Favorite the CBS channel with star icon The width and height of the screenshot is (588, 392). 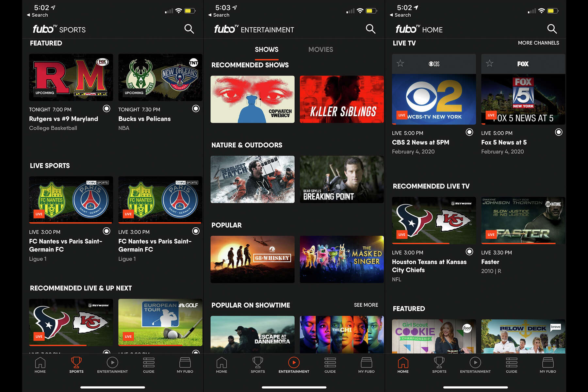[400, 63]
